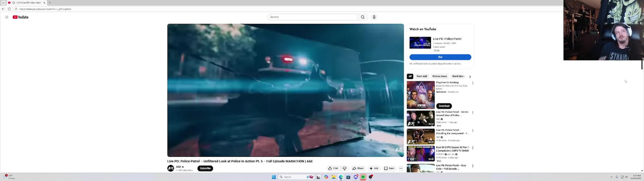Open Best Of COPS Season 33 title link
Image resolution: width=644 pixels, height=181 pixels.
(452, 149)
